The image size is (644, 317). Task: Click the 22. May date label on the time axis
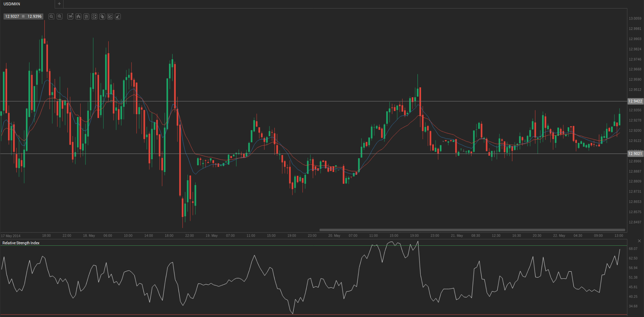559,236
